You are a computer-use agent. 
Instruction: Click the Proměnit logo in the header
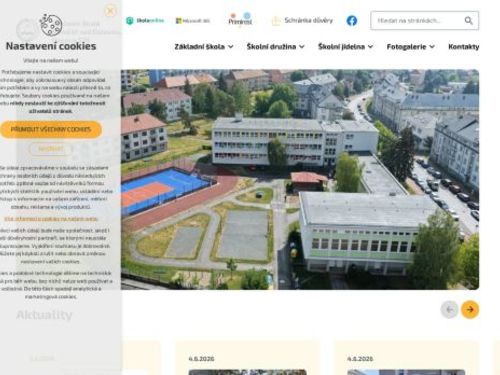(x=240, y=20)
